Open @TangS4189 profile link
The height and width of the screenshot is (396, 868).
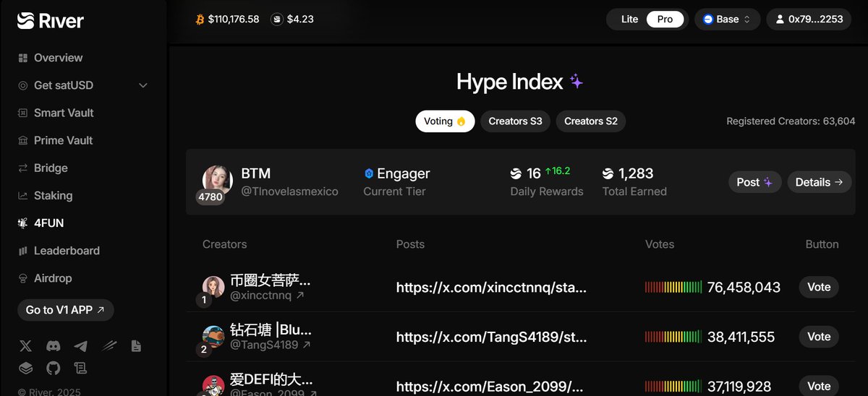(x=271, y=345)
